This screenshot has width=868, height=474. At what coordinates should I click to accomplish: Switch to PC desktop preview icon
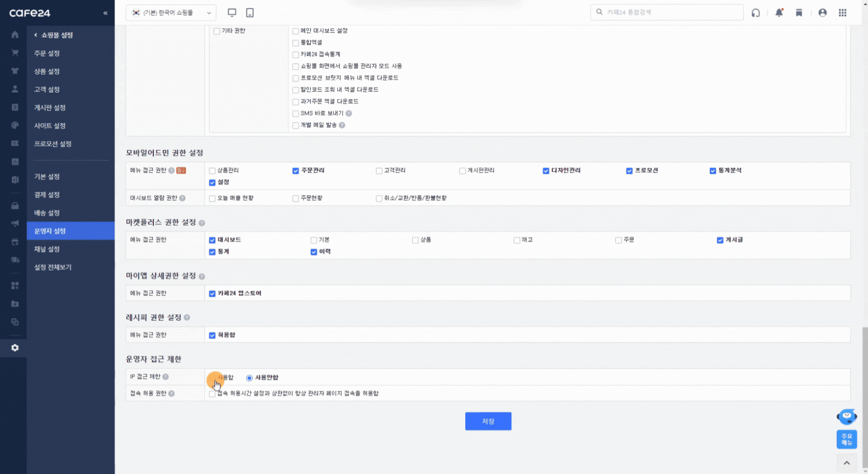pyautogui.click(x=232, y=13)
